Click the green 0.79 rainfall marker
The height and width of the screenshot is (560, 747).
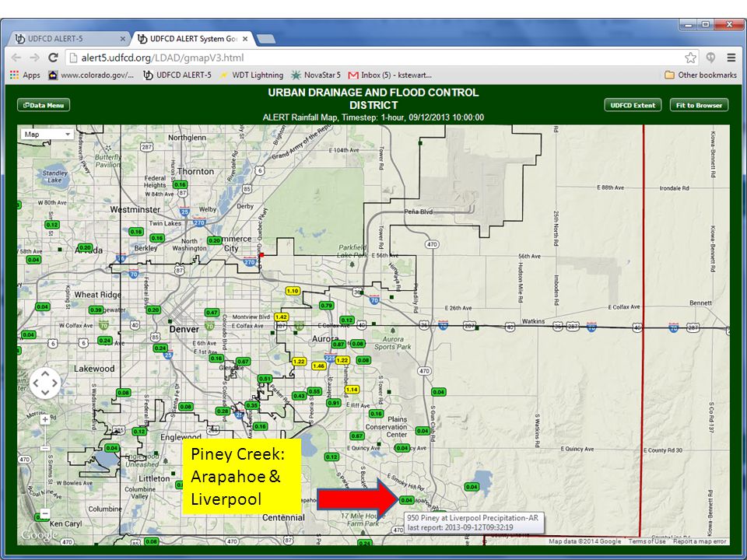(326, 306)
